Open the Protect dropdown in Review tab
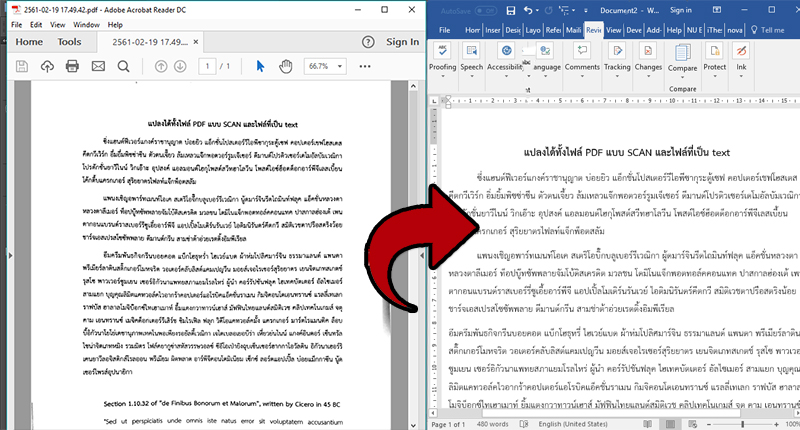Screen dimensions: 800x430 click(714, 73)
